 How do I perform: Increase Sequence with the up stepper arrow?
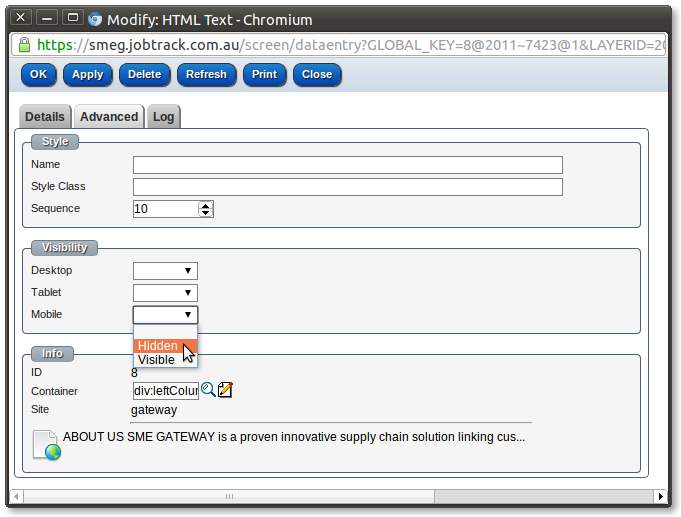click(206, 205)
